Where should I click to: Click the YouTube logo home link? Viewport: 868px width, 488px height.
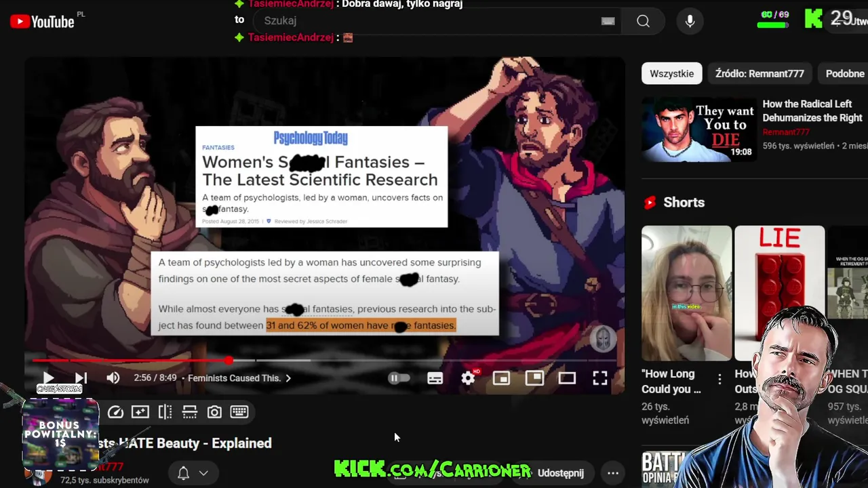click(x=42, y=22)
